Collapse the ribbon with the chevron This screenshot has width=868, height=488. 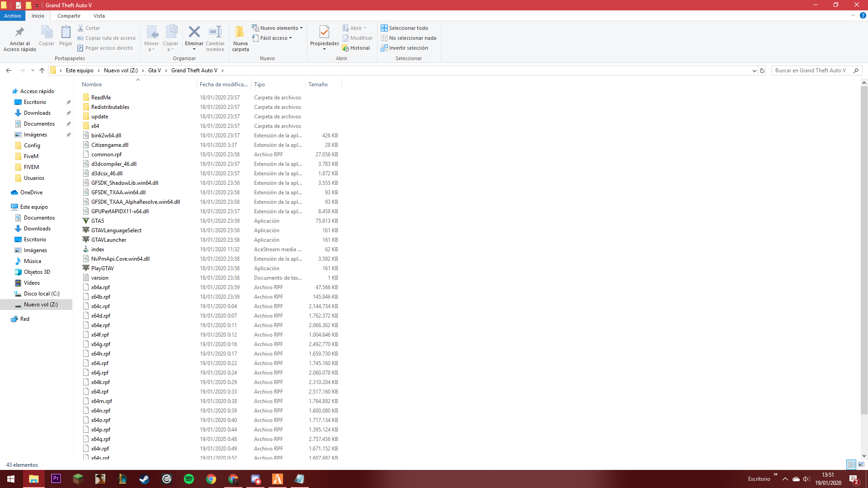coord(853,15)
